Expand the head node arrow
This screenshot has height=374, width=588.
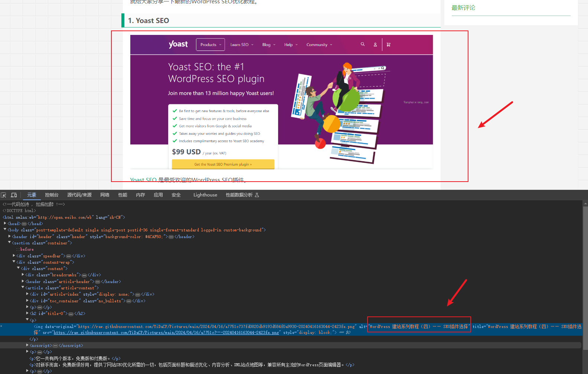tap(5, 223)
